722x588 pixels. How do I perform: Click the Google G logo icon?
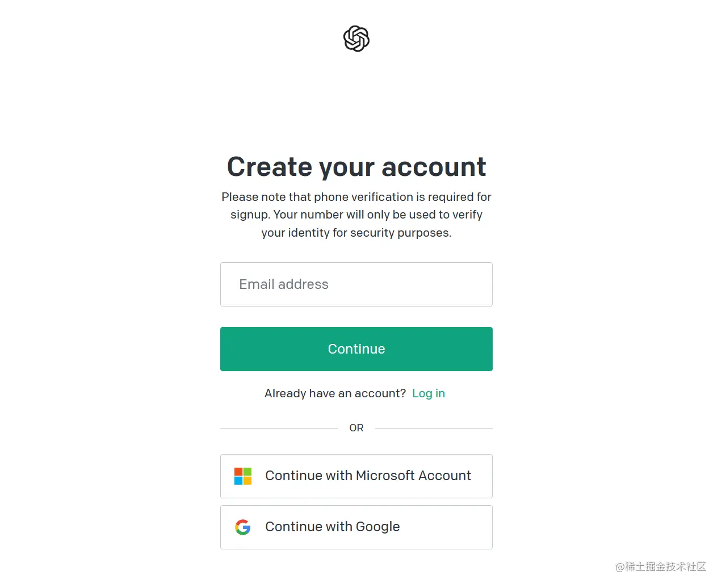[x=243, y=527]
